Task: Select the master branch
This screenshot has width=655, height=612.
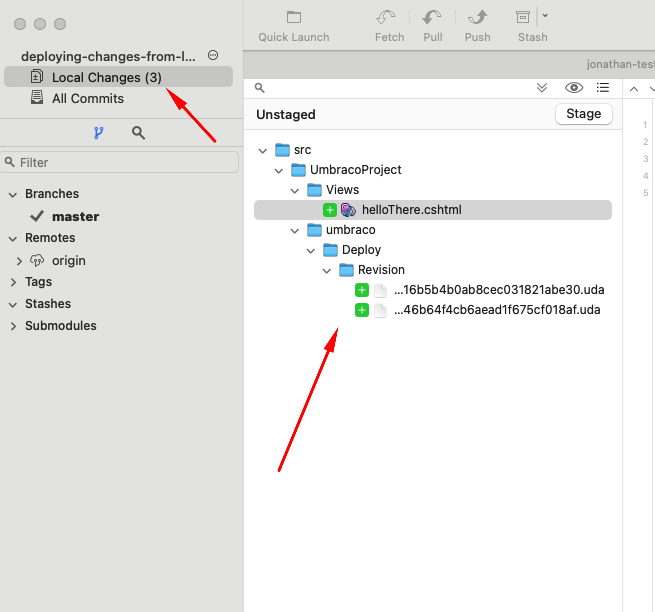Action: point(75,216)
